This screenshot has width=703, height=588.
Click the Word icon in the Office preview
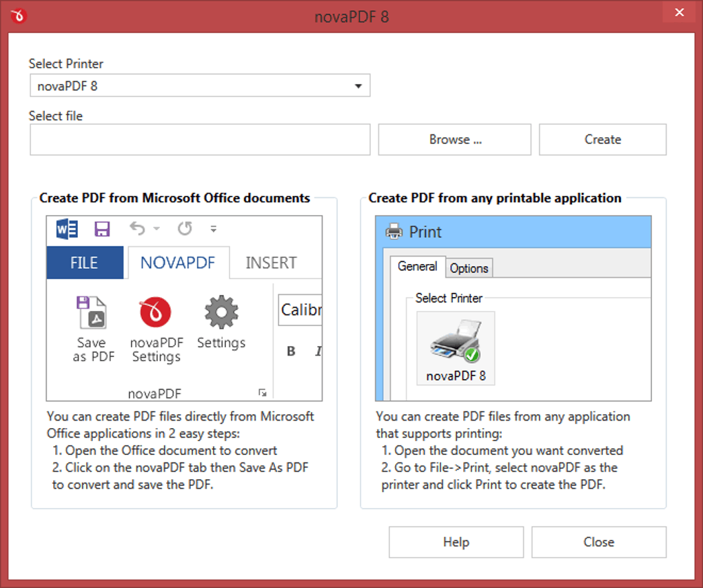pyautogui.click(x=67, y=229)
